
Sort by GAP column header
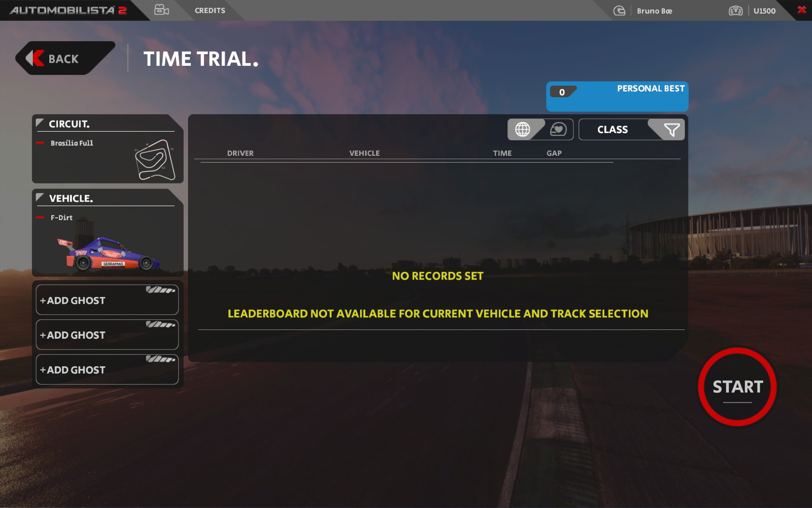[x=554, y=153]
